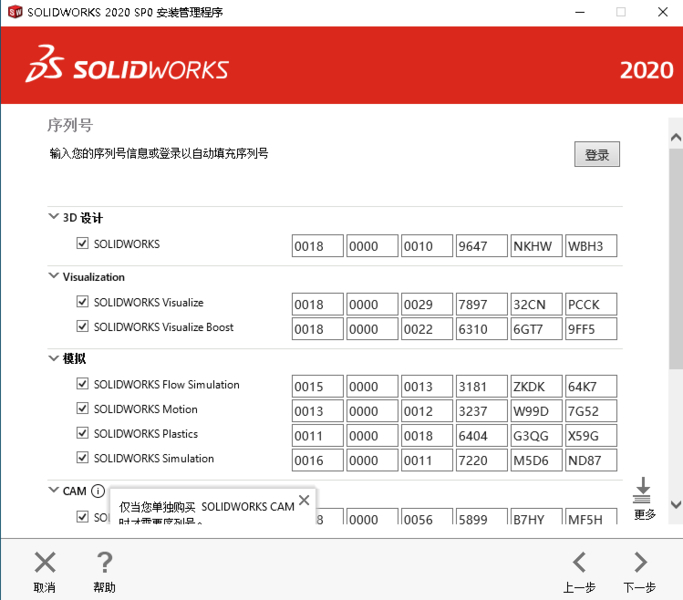Click the vertical scrollbar thumb
This screenshot has height=600, width=683.
pos(676,259)
